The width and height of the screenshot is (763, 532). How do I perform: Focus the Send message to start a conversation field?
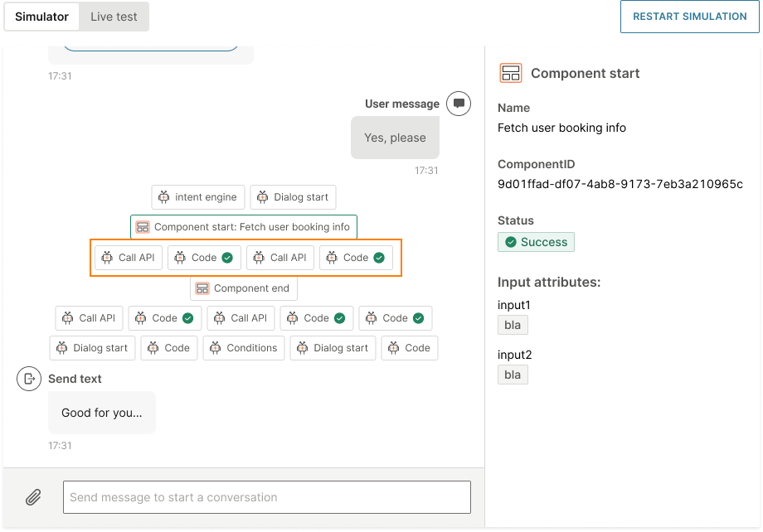pos(267,497)
